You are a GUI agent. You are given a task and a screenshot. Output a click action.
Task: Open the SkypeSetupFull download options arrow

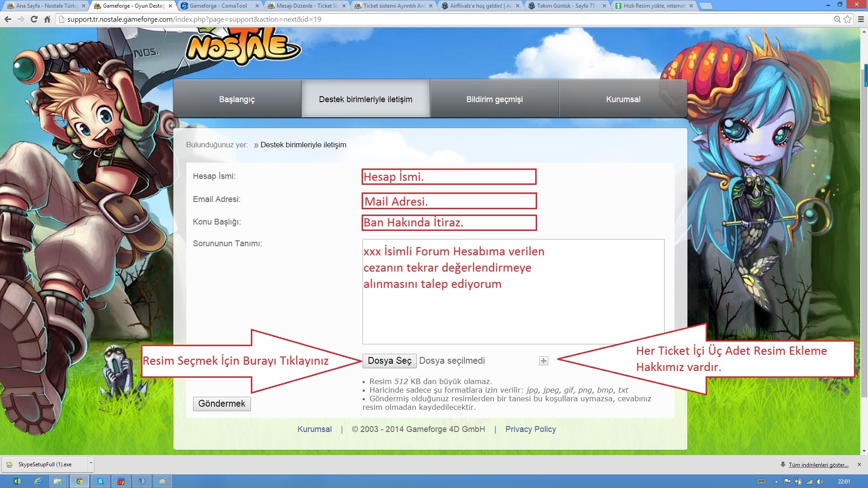pyautogui.click(x=91, y=464)
